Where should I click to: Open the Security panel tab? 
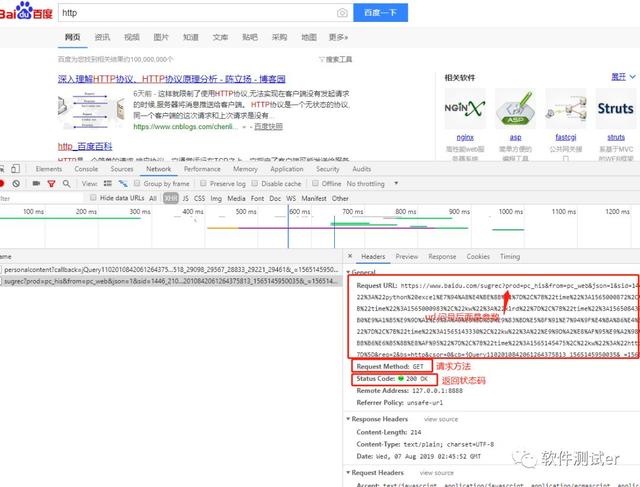pos(328,169)
